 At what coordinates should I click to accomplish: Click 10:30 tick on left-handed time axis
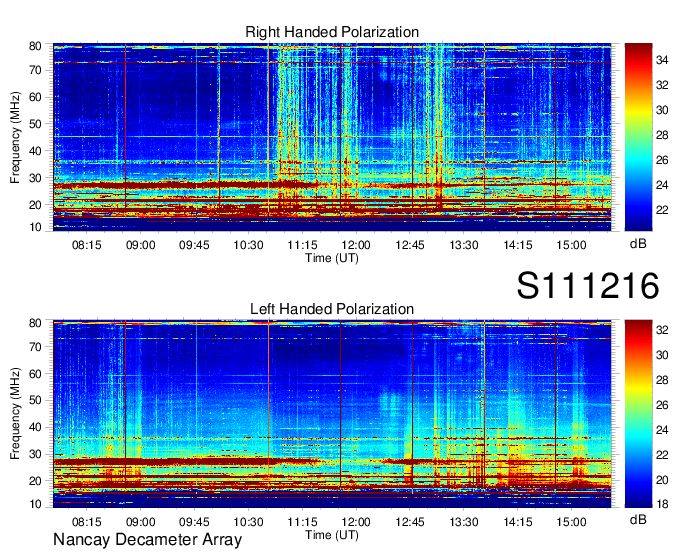[x=248, y=522]
